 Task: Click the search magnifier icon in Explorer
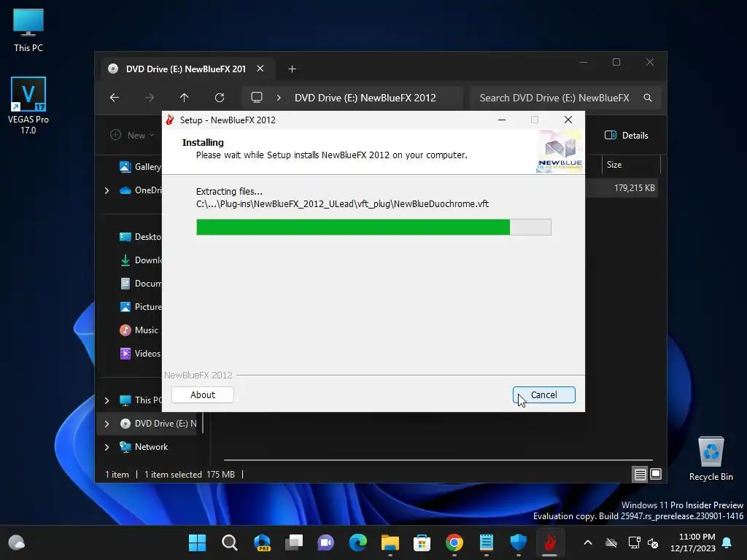click(648, 98)
